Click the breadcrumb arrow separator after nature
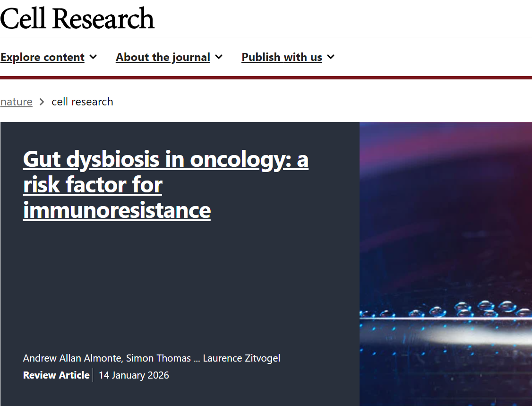This screenshot has width=532, height=406. [x=42, y=102]
